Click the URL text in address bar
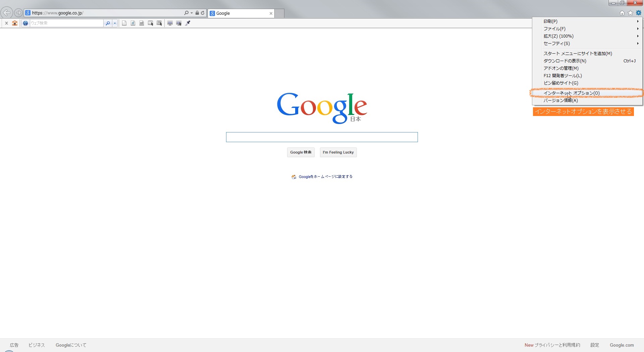 coord(57,13)
